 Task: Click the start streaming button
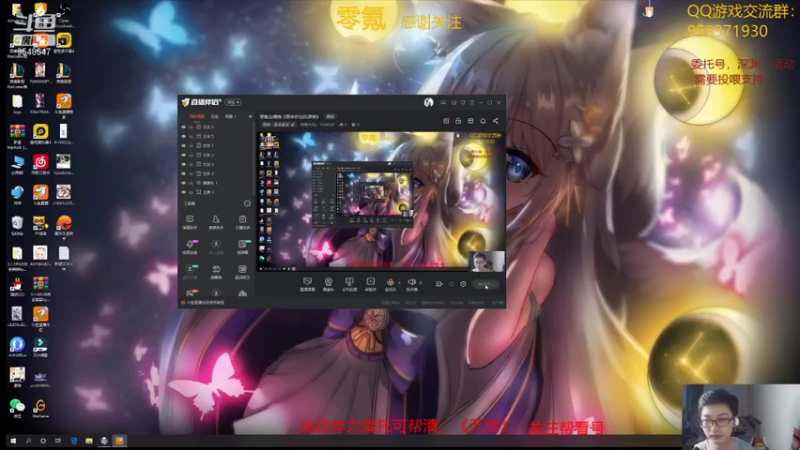(x=485, y=284)
